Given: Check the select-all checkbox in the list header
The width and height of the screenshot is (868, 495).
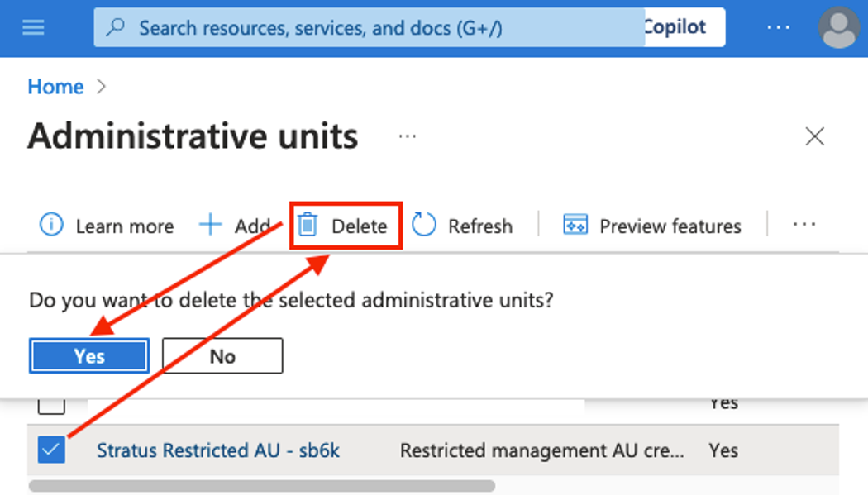Looking at the screenshot, I should click(x=51, y=402).
